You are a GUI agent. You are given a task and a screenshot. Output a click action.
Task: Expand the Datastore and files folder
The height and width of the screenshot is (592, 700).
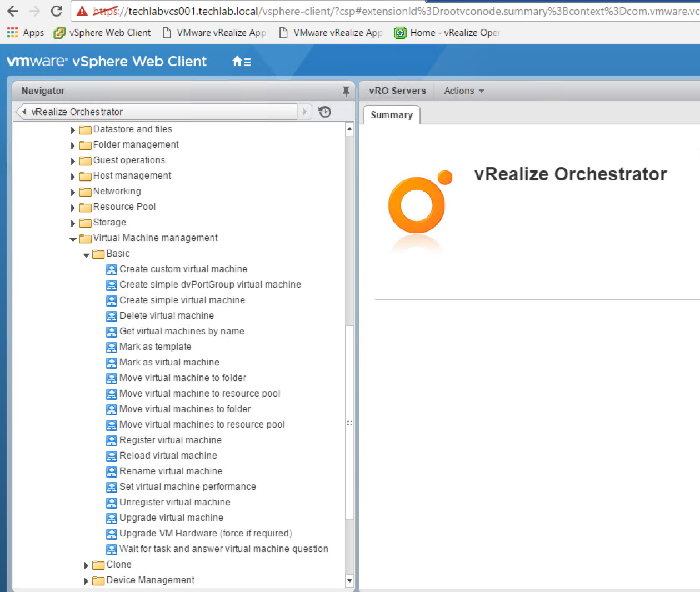73,130
